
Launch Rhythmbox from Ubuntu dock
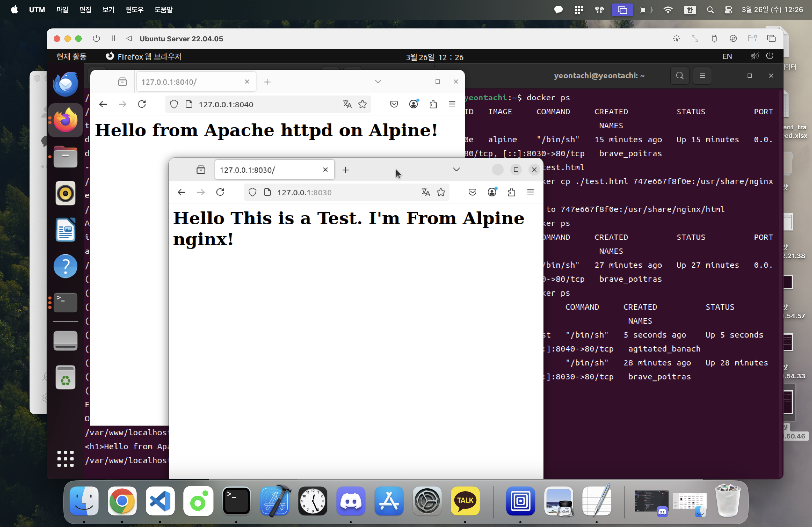(66, 193)
